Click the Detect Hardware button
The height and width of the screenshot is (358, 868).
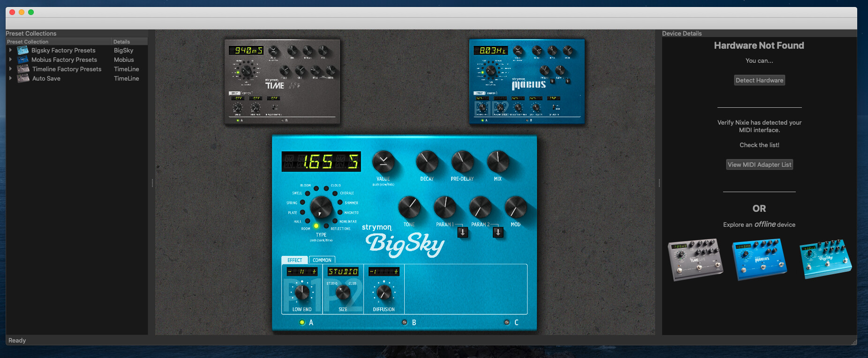tap(759, 80)
